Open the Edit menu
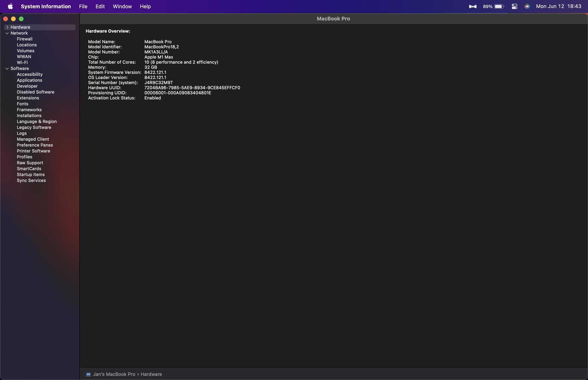Screen dimensions: 588x380 pyautogui.click(x=100, y=6)
